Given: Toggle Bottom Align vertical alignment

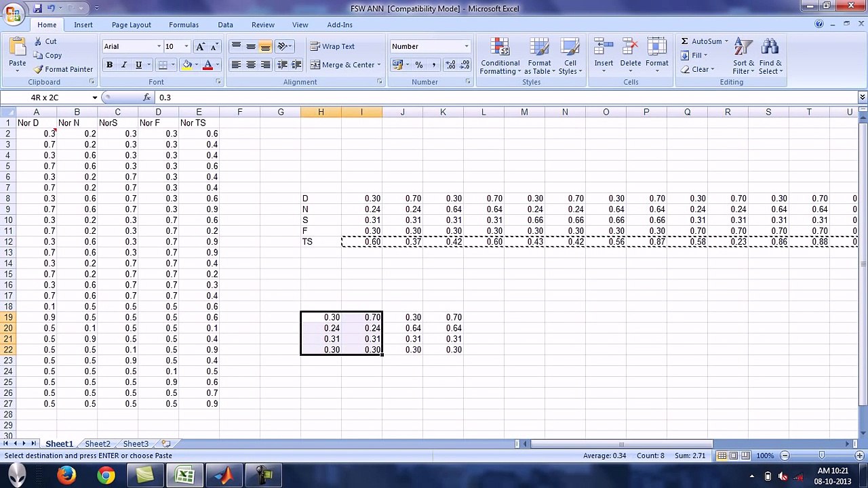Looking at the screenshot, I should (265, 47).
